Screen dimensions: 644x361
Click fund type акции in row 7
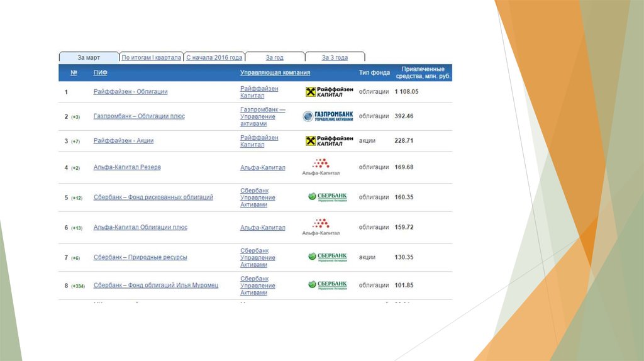pos(367,257)
